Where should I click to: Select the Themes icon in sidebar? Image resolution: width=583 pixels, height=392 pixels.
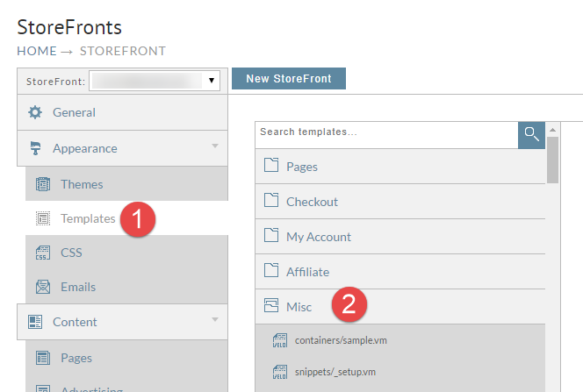pos(43,184)
